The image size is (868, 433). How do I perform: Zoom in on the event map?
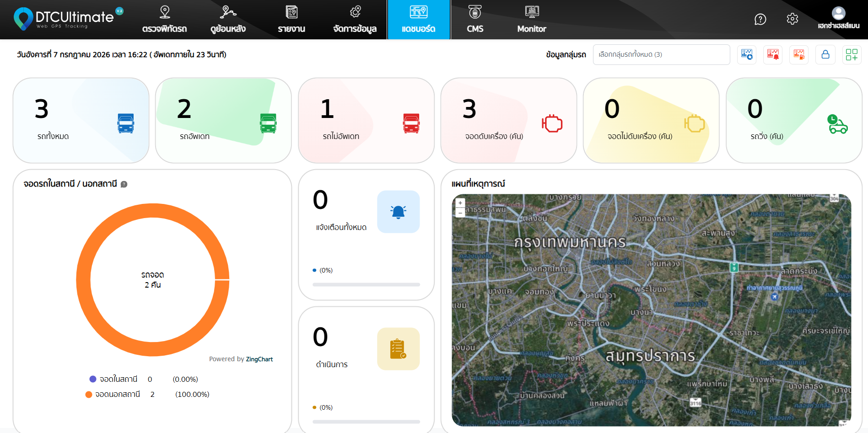[x=460, y=203]
